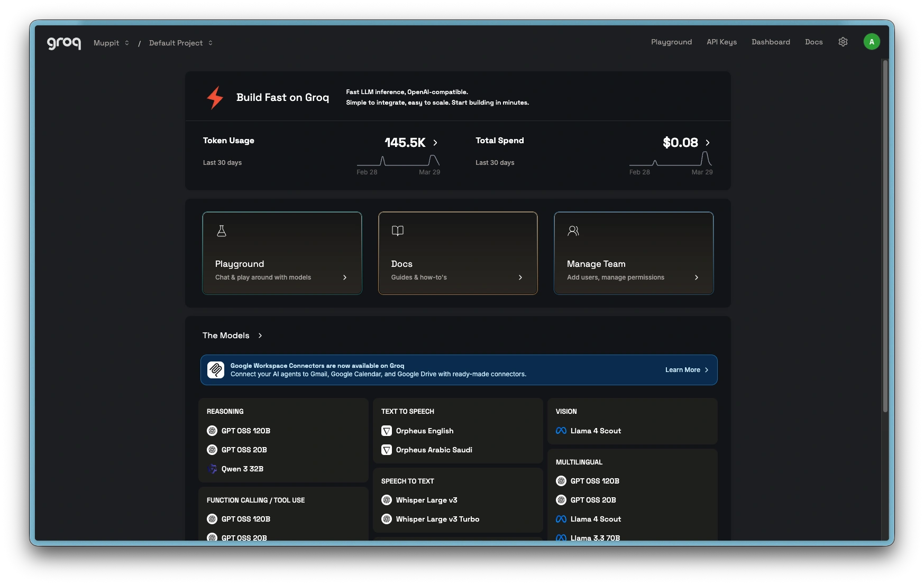924x585 pixels.
Task: Select Qwen 3 32B reasoning model
Action: [x=242, y=469]
